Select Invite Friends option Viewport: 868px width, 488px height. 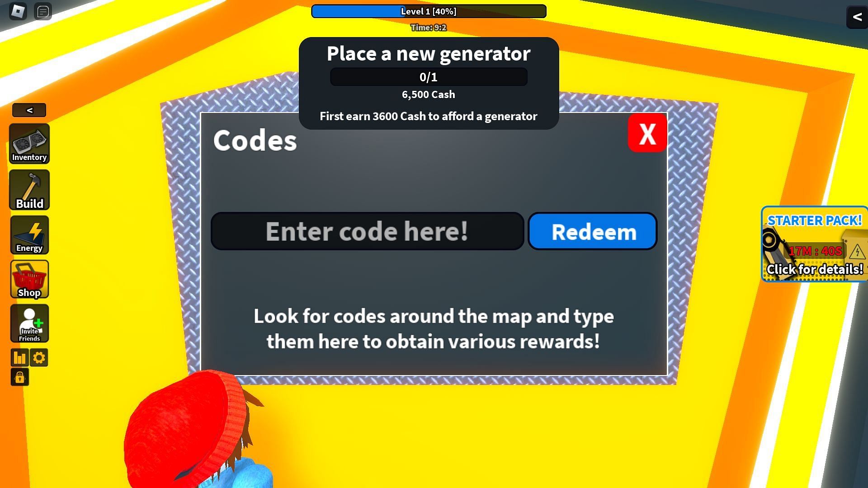tap(29, 324)
